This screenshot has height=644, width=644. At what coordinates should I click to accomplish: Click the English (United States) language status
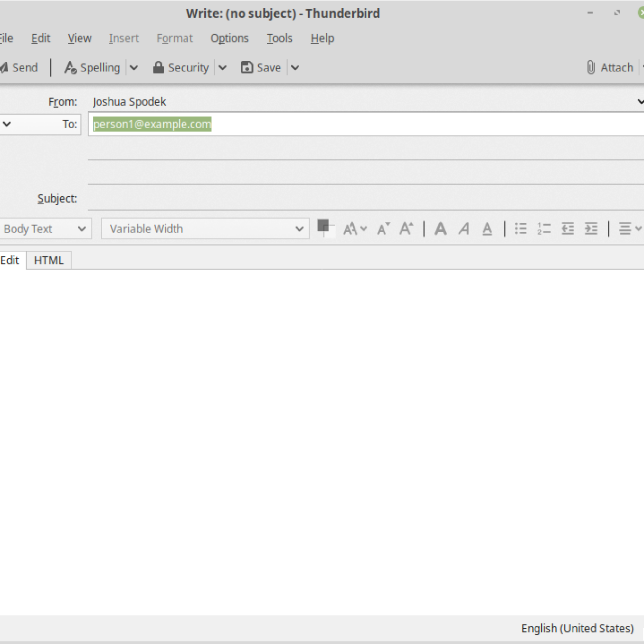coord(577,628)
